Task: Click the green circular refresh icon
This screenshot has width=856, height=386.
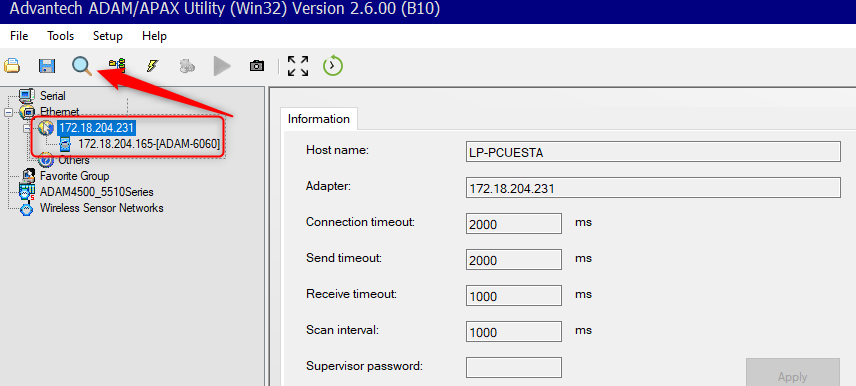Action: click(x=332, y=66)
